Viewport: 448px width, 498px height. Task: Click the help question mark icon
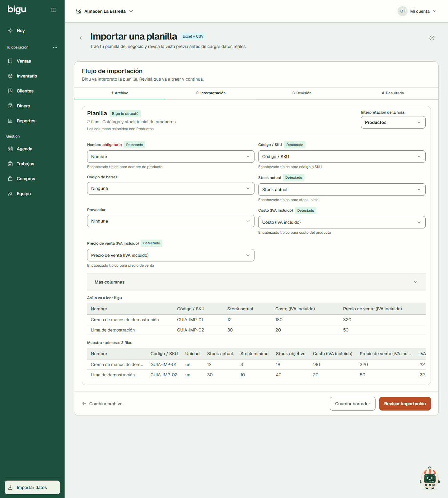(x=432, y=38)
